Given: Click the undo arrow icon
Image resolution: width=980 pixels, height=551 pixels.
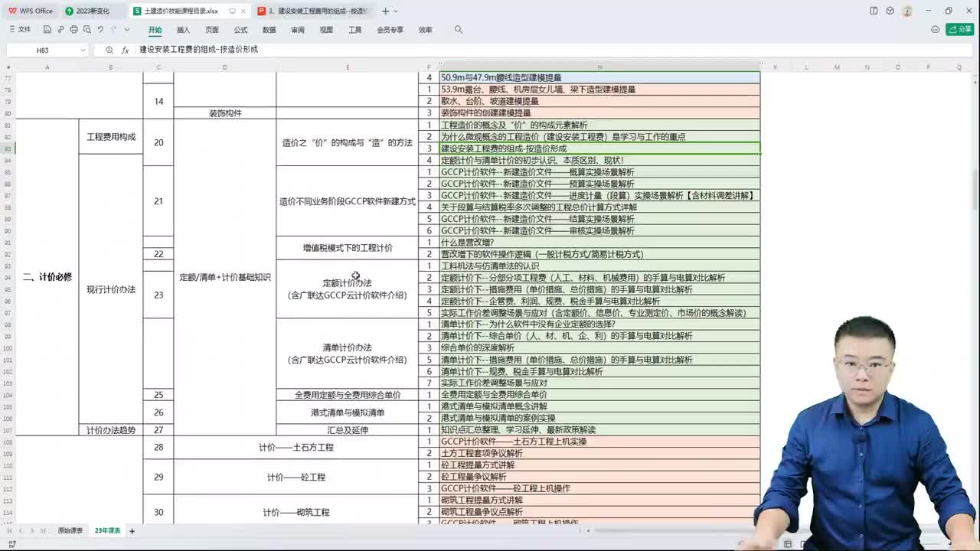Looking at the screenshot, I should [100, 30].
